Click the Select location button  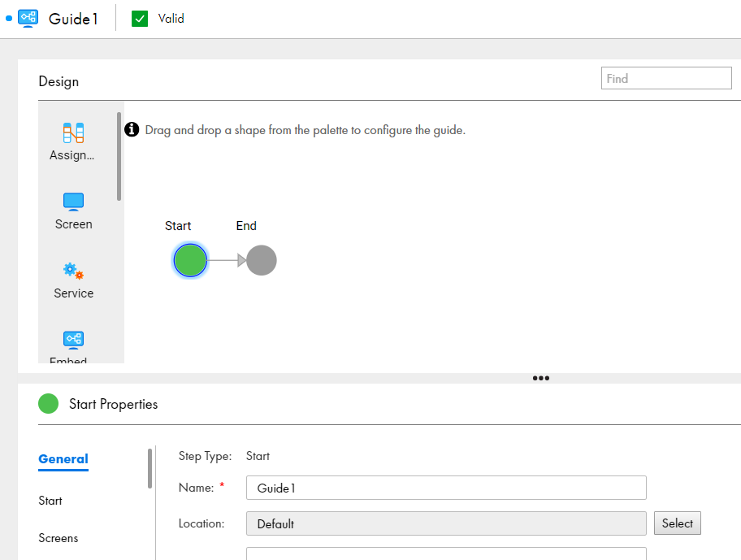coord(677,523)
